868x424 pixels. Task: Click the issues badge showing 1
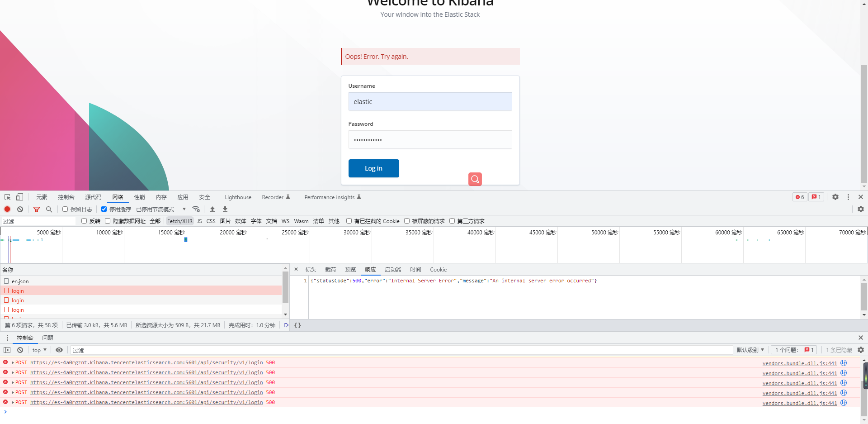816,197
